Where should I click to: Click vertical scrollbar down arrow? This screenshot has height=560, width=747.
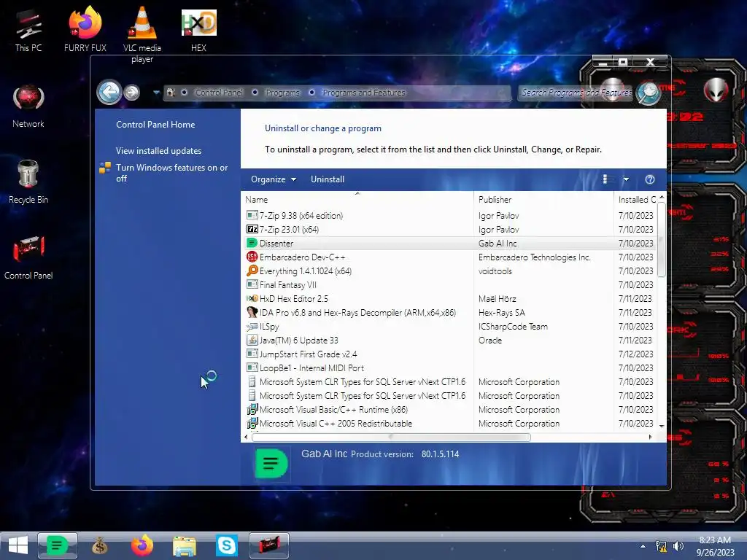[661, 426]
